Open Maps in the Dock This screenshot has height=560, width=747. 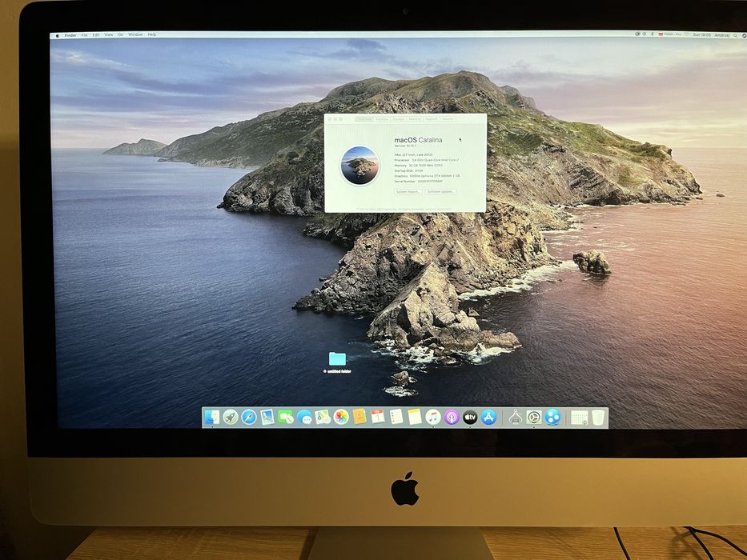coord(323,418)
